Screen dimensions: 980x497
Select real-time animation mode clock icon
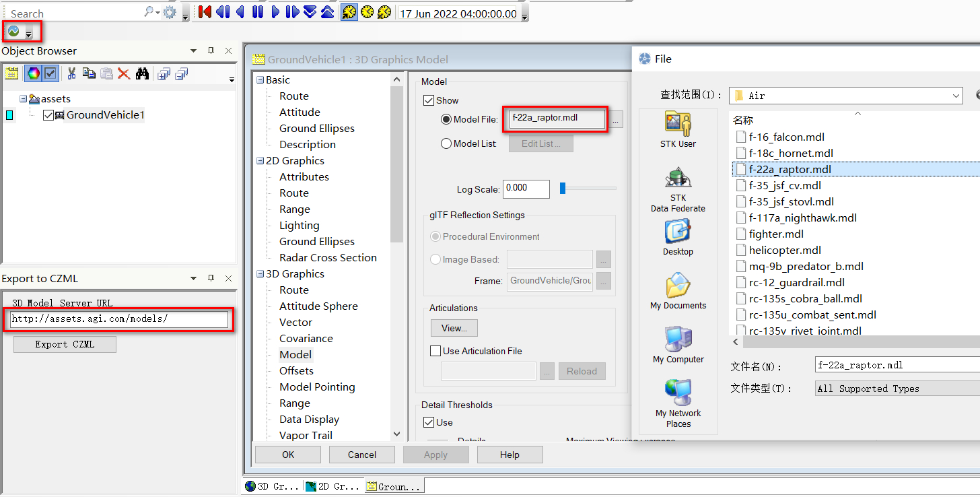(367, 12)
